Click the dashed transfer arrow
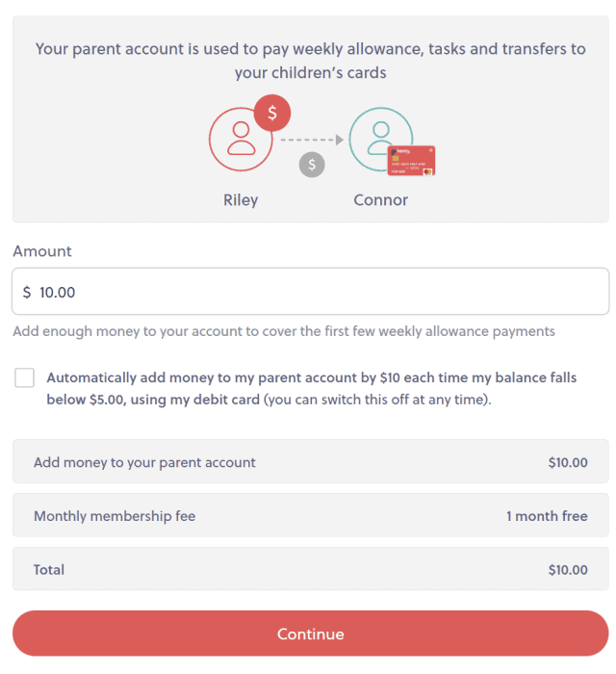 tap(312, 140)
